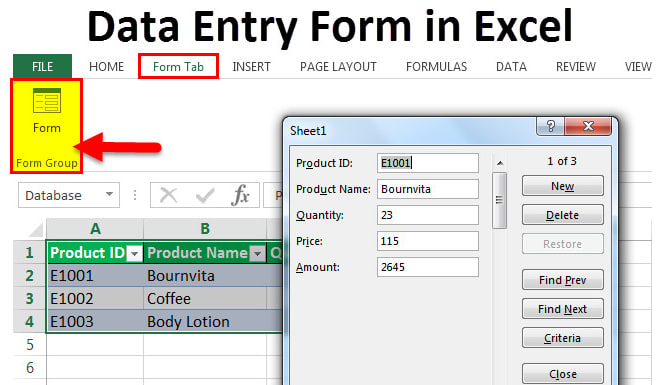Click into the Amount field

(x=428, y=267)
